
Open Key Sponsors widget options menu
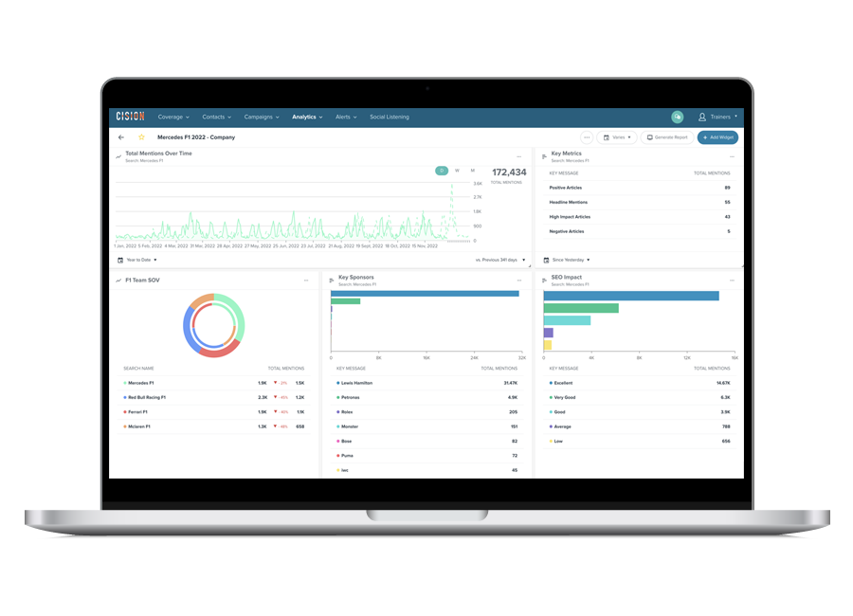[x=518, y=281]
